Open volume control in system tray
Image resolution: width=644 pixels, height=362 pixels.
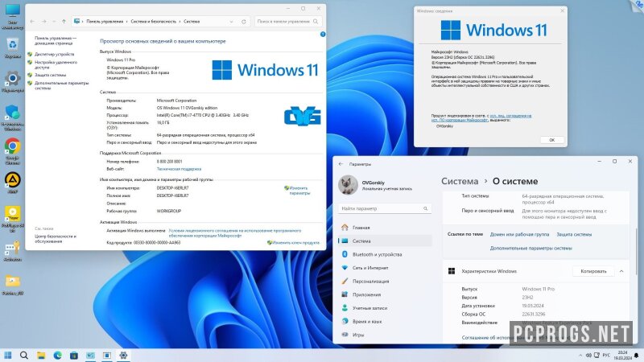point(588,355)
